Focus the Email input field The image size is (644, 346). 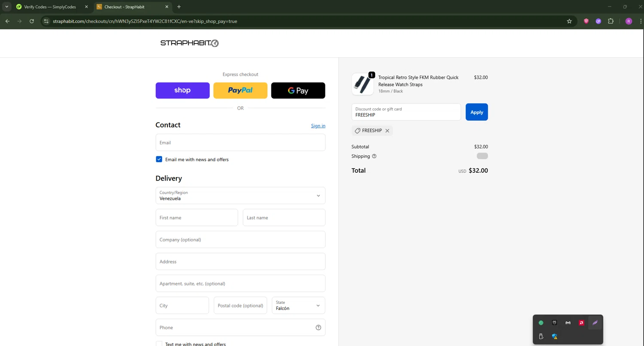[x=240, y=142]
